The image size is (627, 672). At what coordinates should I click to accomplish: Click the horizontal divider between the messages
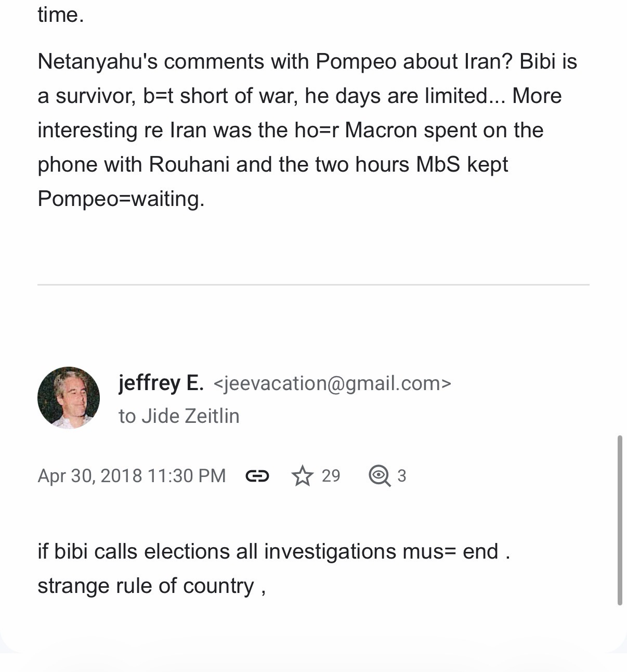pos(313,285)
